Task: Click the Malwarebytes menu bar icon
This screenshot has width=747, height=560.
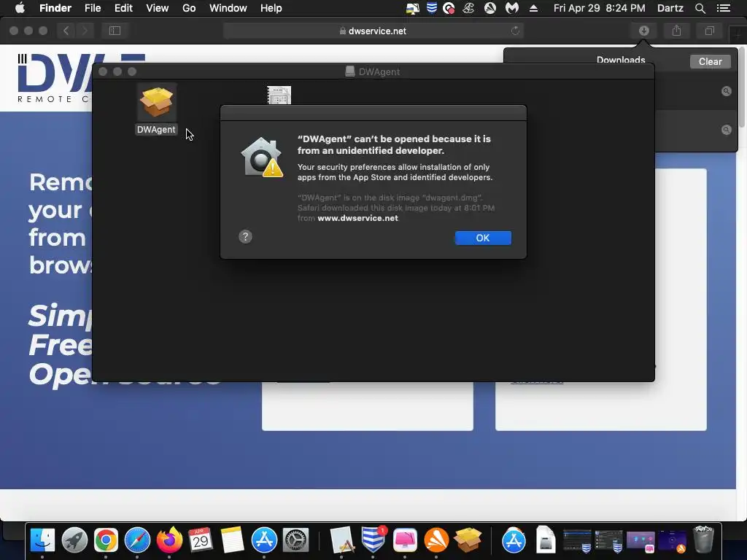Action: click(x=511, y=8)
